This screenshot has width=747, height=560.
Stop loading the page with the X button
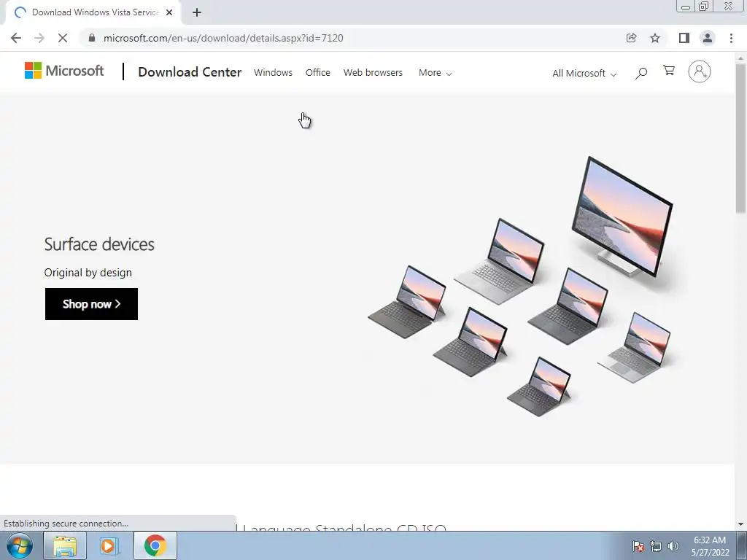pos(63,38)
